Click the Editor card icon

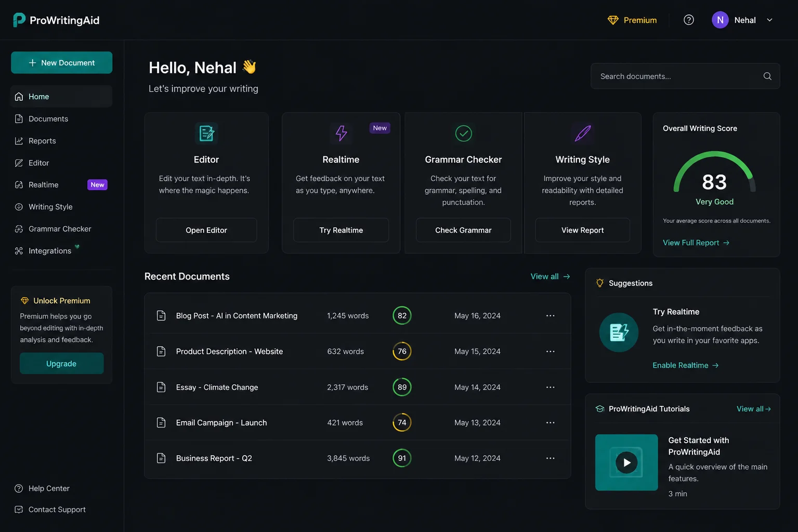pos(206,134)
